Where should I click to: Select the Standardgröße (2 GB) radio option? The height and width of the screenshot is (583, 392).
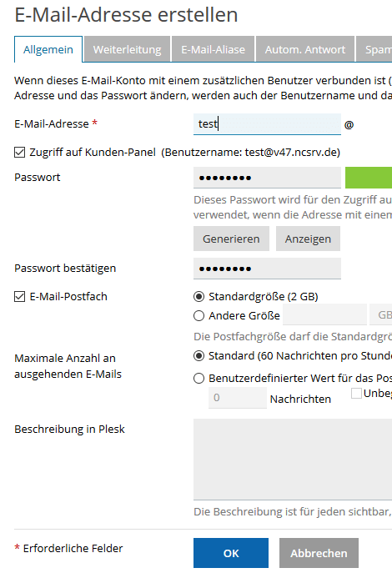tap(199, 297)
